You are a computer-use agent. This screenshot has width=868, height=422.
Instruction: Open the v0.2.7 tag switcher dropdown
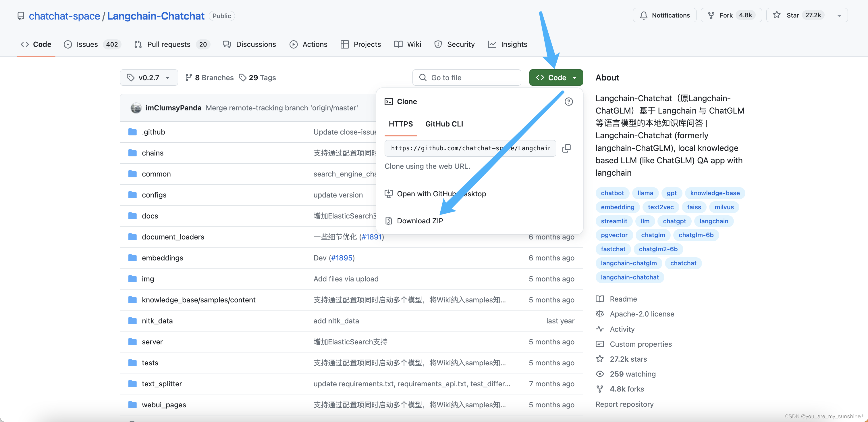(x=148, y=78)
